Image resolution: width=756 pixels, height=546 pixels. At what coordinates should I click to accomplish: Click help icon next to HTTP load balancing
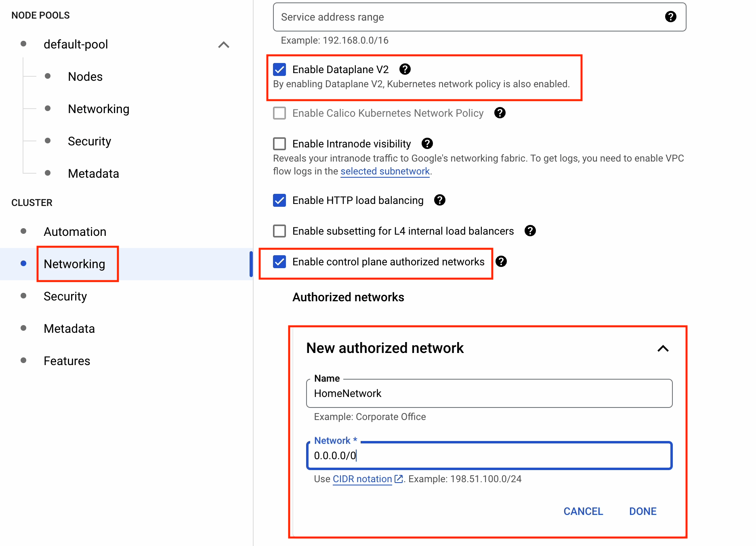click(439, 200)
